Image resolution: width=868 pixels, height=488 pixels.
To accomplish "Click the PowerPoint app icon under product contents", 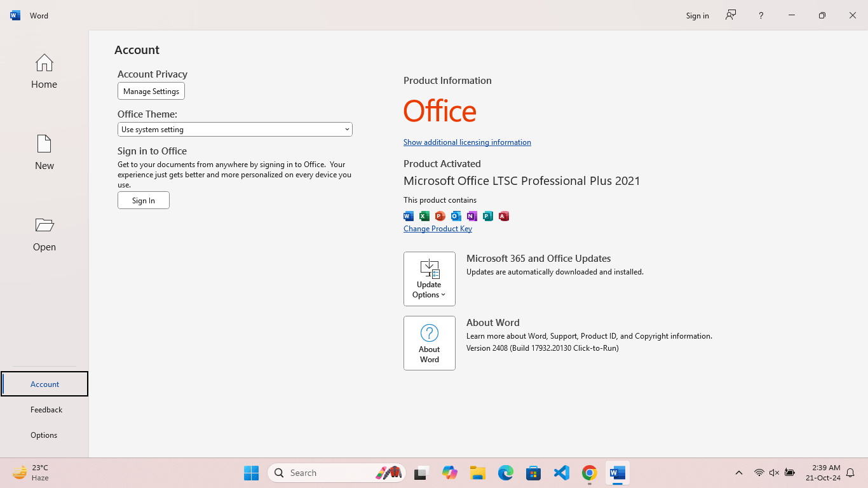I will (440, 216).
